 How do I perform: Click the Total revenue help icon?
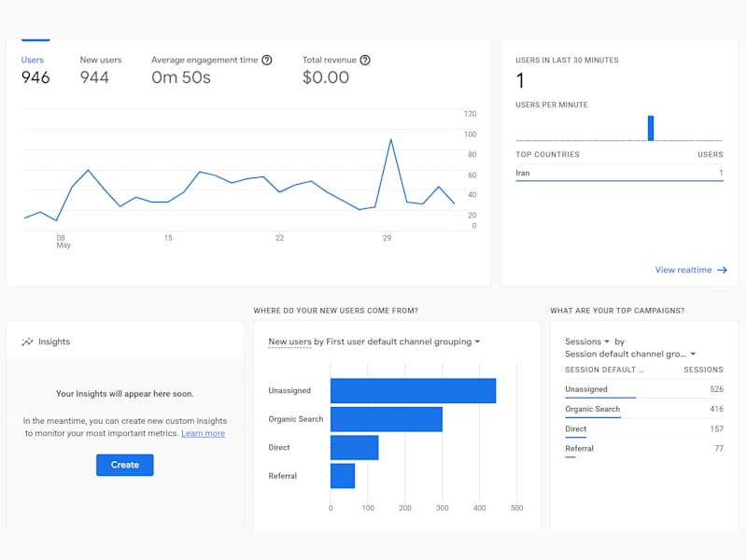pos(365,60)
